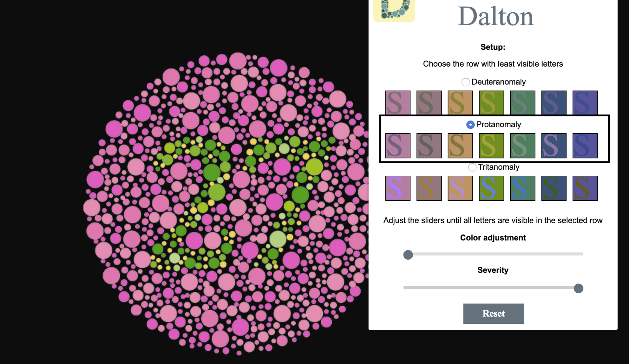Click the second Protanomaly S tile
Screen dimensions: 629x364
(429, 145)
